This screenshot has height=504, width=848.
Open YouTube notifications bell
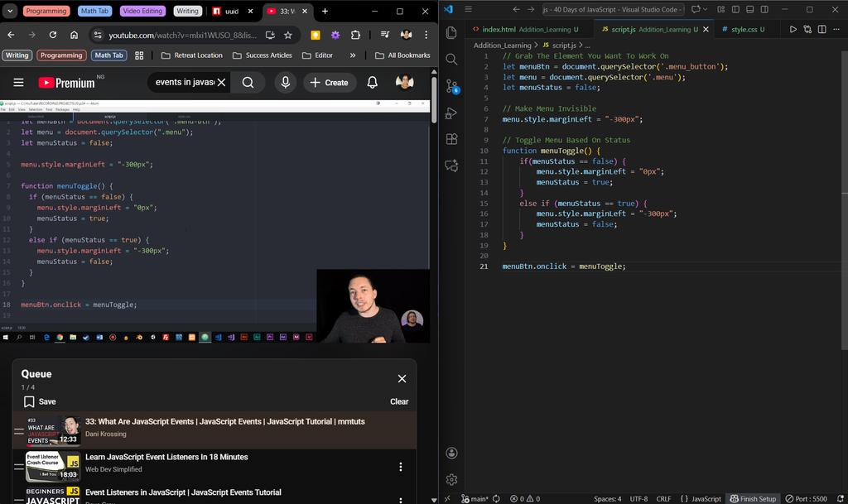(x=372, y=82)
